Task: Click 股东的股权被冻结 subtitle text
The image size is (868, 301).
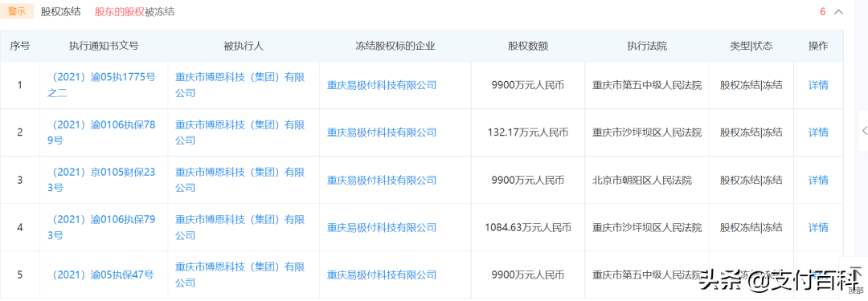Action: [x=134, y=11]
